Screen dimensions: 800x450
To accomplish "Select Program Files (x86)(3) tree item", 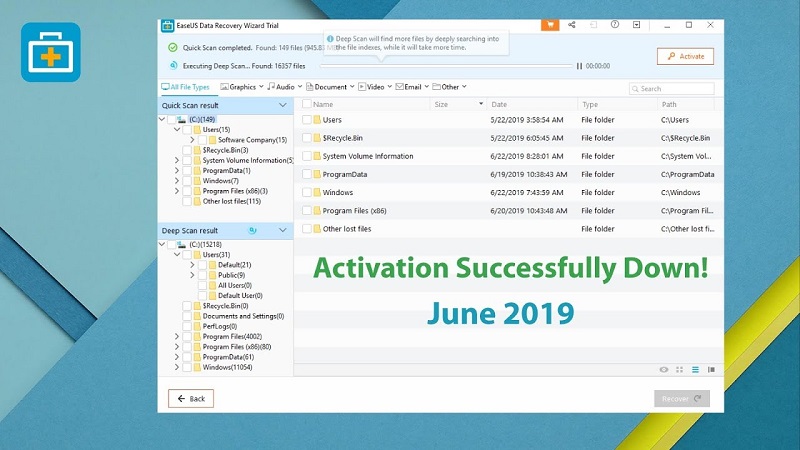I will [x=235, y=191].
